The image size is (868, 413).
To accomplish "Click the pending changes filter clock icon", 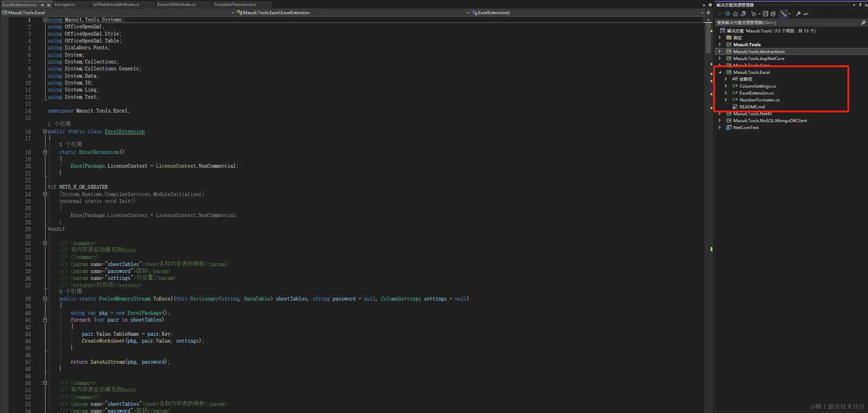I will click(754, 14).
